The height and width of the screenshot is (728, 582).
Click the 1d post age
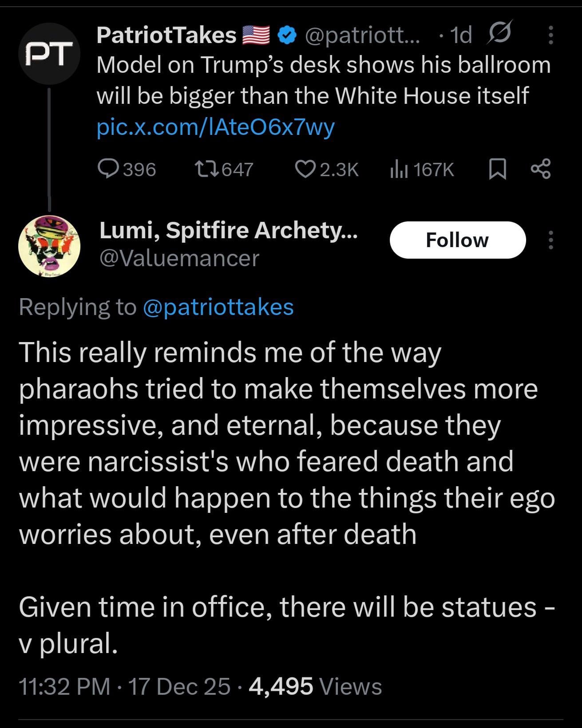point(461,35)
